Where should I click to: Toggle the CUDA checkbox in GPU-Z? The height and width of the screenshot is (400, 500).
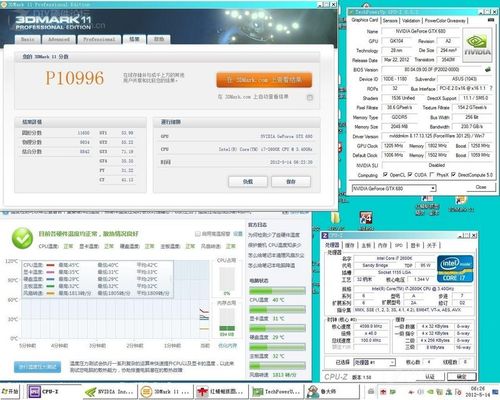[410, 174]
